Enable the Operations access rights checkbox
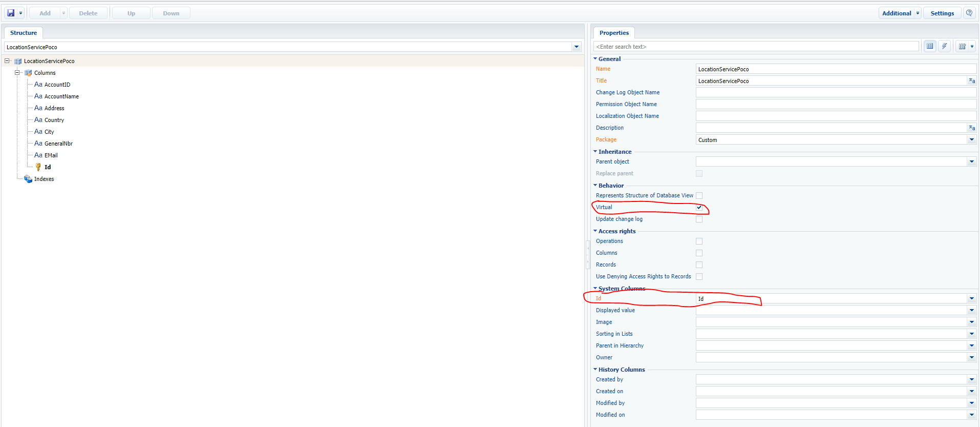Viewport: 980px width, 427px height. [x=699, y=241]
